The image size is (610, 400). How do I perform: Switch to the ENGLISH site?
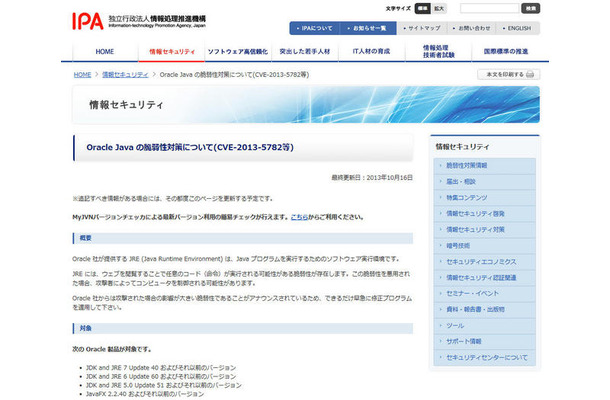click(x=517, y=28)
